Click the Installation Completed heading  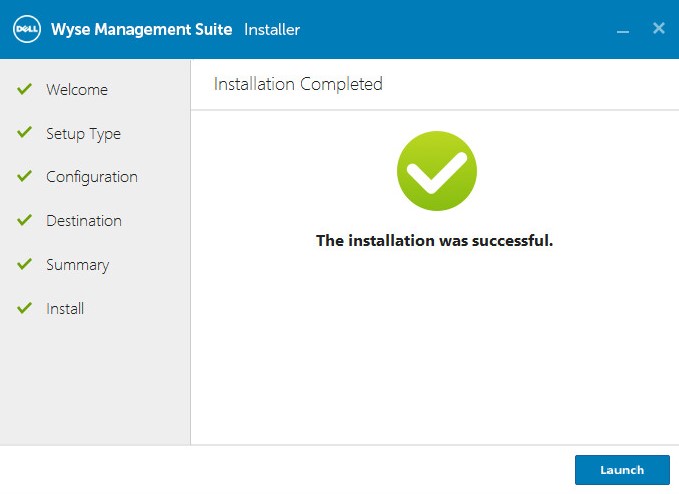point(298,84)
